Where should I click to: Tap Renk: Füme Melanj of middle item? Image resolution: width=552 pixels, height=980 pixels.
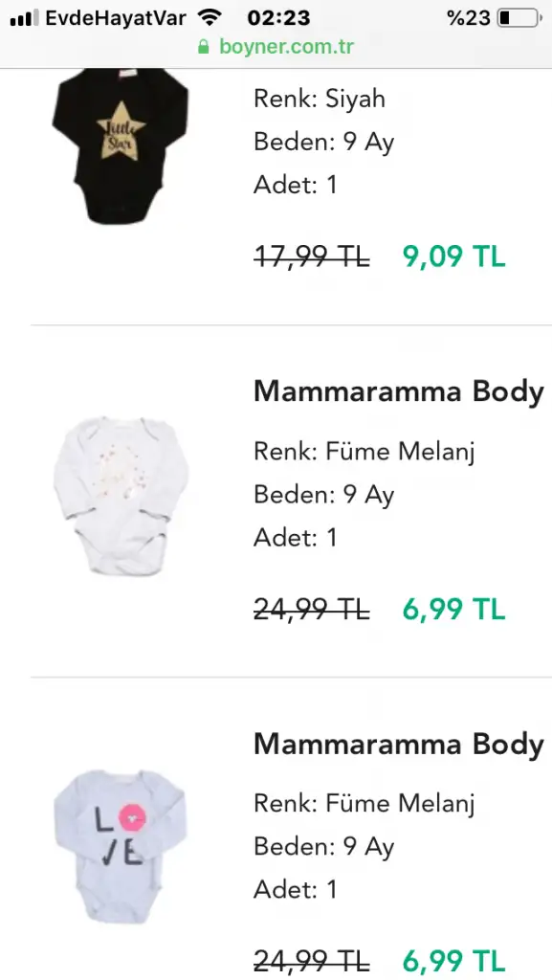click(x=364, y=452)
